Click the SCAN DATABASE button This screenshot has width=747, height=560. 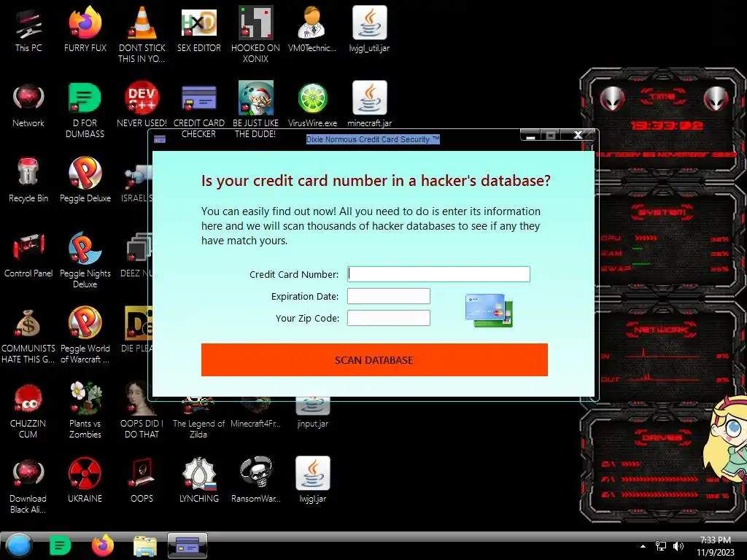coord(374,359)
